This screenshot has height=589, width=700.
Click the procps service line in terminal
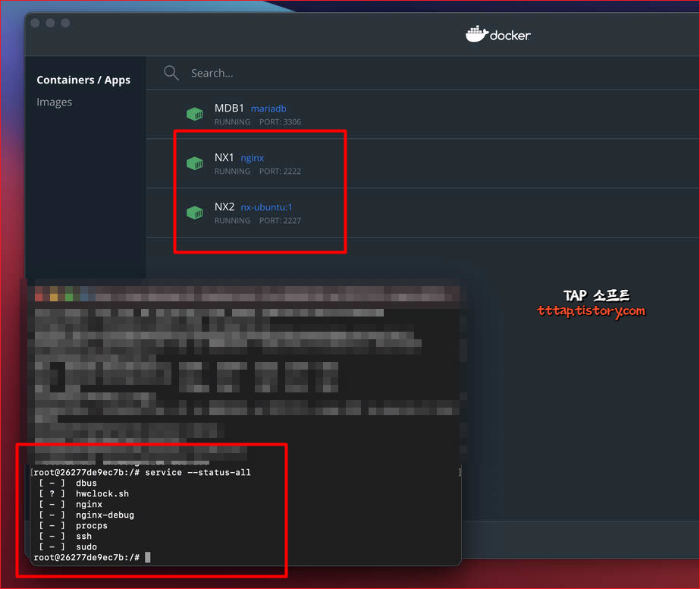click(74, 525)
